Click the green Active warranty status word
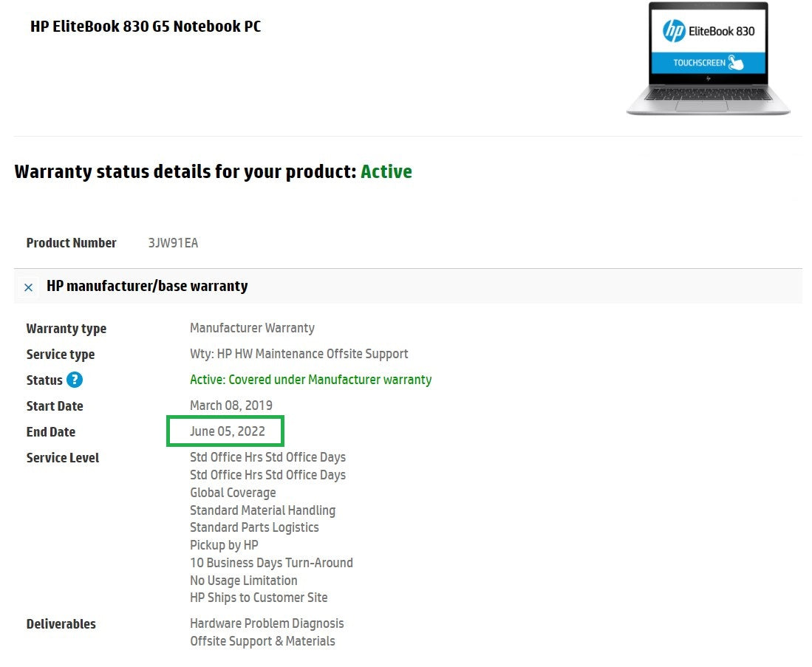The image size is (812, 667). point(386,171)
